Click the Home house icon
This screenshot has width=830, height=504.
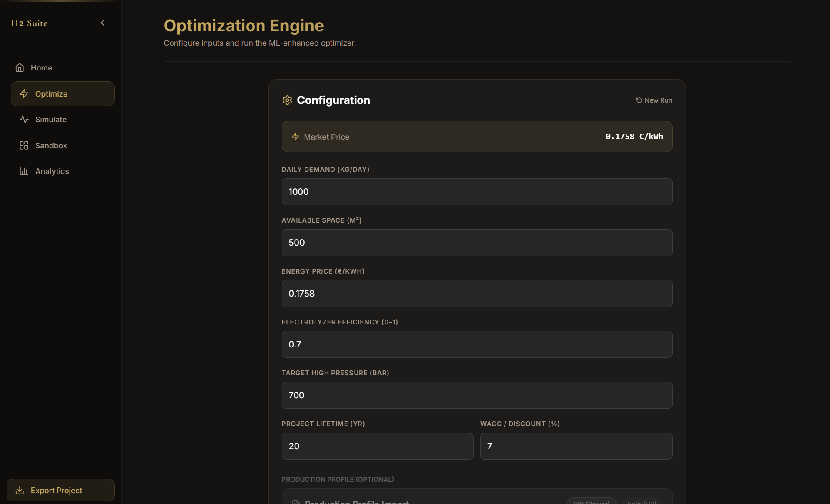pos(20,68)
